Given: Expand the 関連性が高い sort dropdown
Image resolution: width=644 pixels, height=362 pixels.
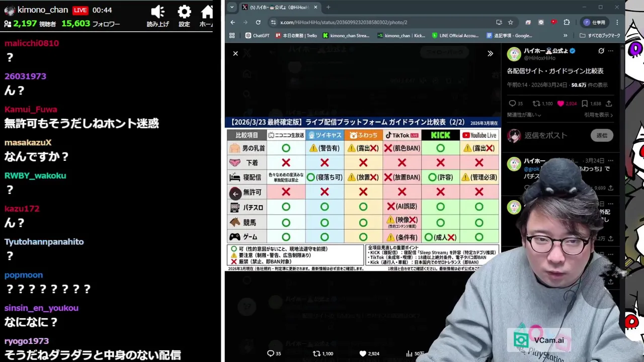Looking at the screenshot, I should [x=524, y=115].
